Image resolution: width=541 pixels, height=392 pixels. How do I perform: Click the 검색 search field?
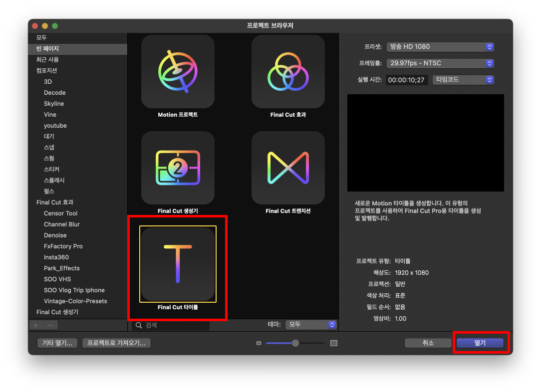click(171, 325)
